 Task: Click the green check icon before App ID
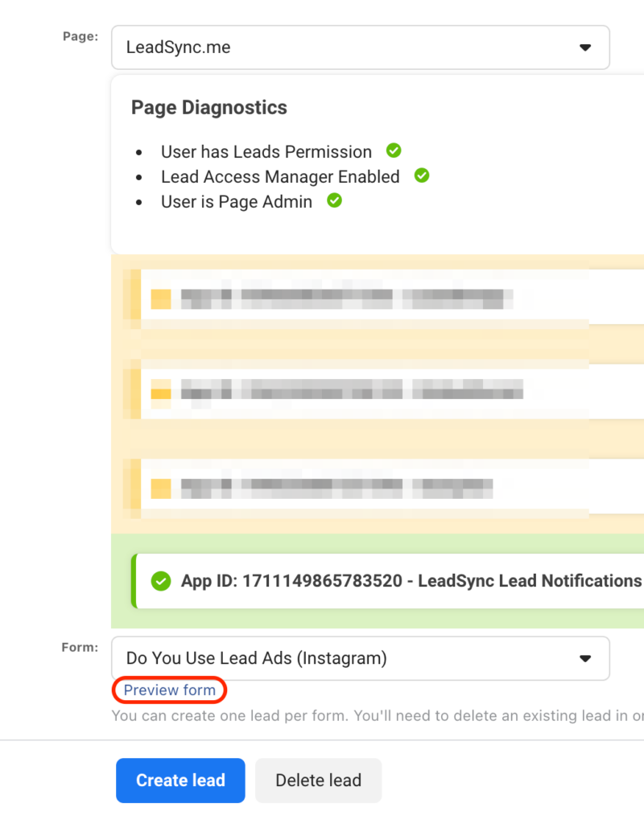coord(161,581)
